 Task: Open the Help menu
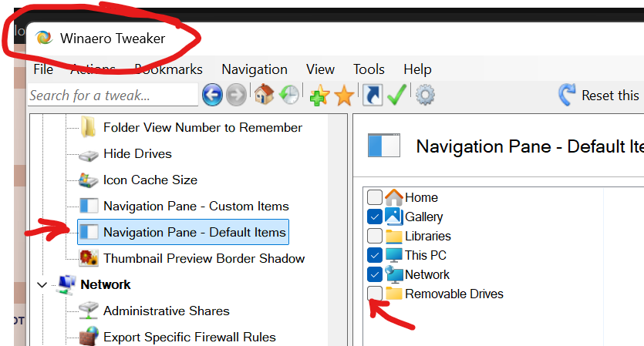[x=417, y=69]
